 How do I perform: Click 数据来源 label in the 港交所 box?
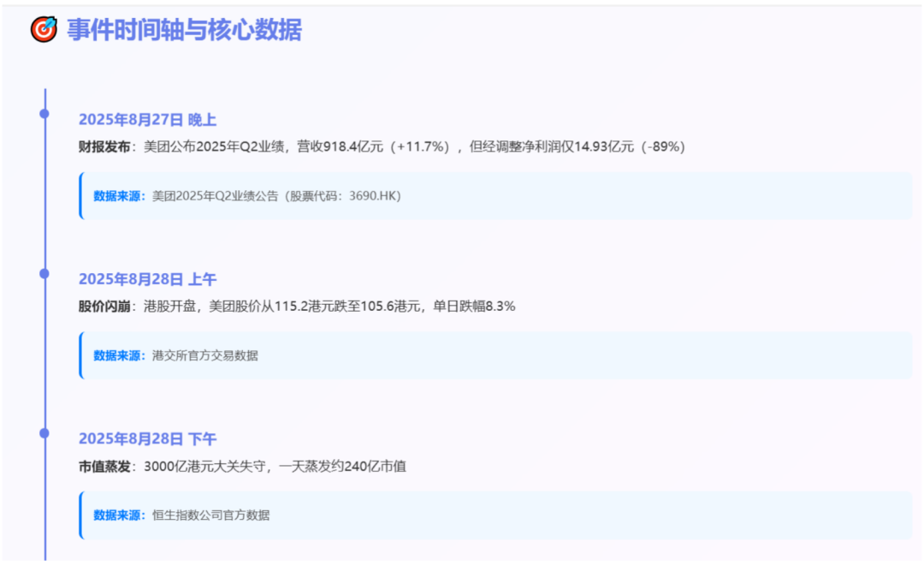(119, 355)
